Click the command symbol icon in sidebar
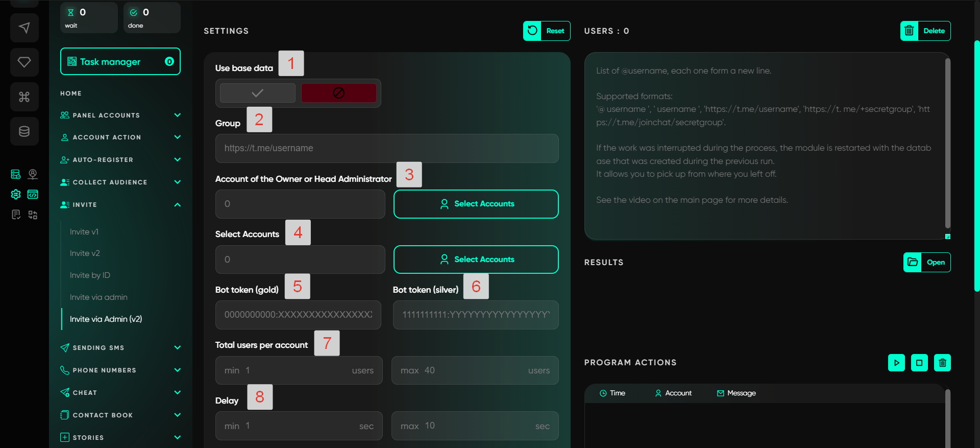Screen dimensions: 980x448 (x=24, y=97)
